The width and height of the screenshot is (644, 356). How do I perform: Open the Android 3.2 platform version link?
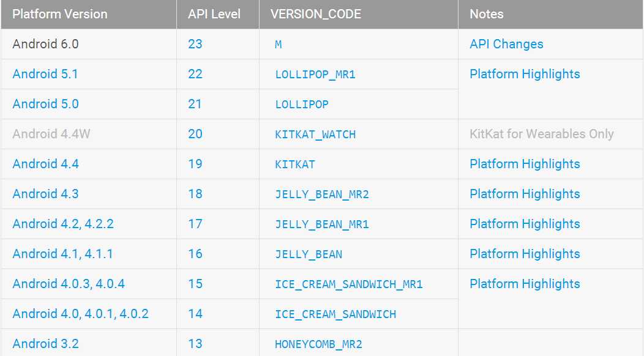(x=45, y=344)
